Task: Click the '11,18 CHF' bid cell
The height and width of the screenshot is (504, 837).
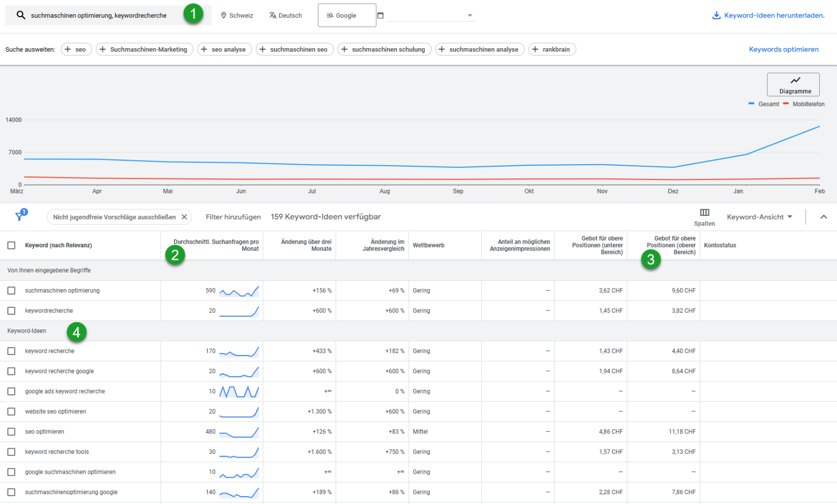Action: (682, 432)
